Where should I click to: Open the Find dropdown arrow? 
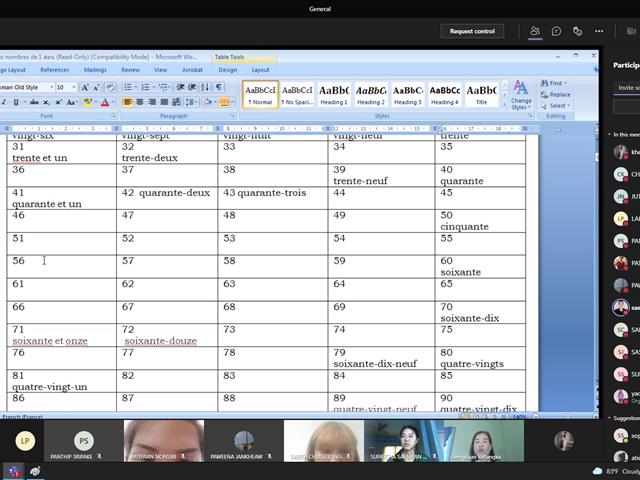566,83
